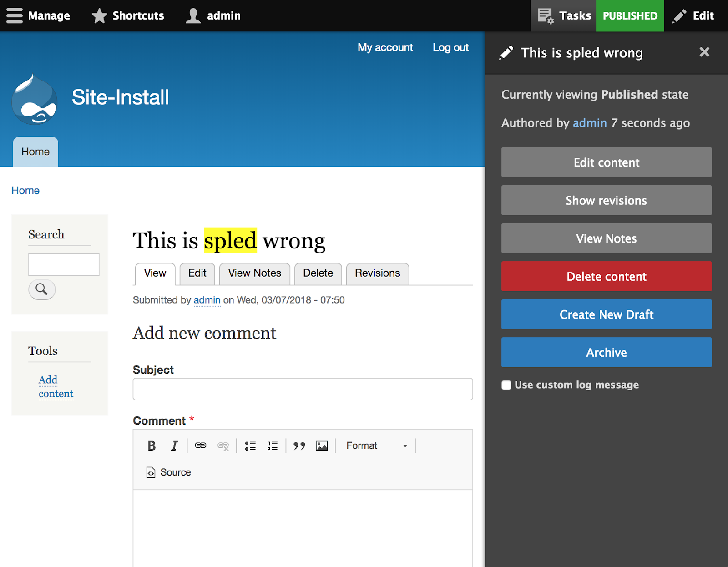Click the Edit pencil icon in top toolbar

pos(679,16)
